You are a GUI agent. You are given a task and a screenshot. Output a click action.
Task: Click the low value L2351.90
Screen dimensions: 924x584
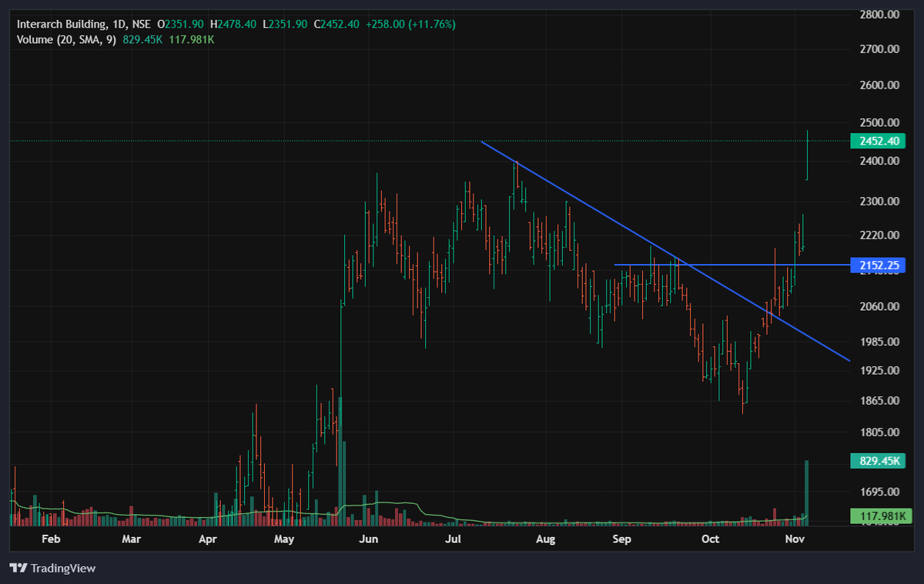tap(286, 25)
